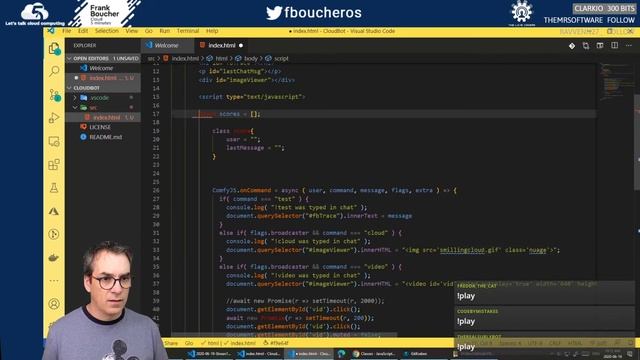The image size is (640, 360).
Task: Click the body breadcrumb segment
Action: [247, 59]
